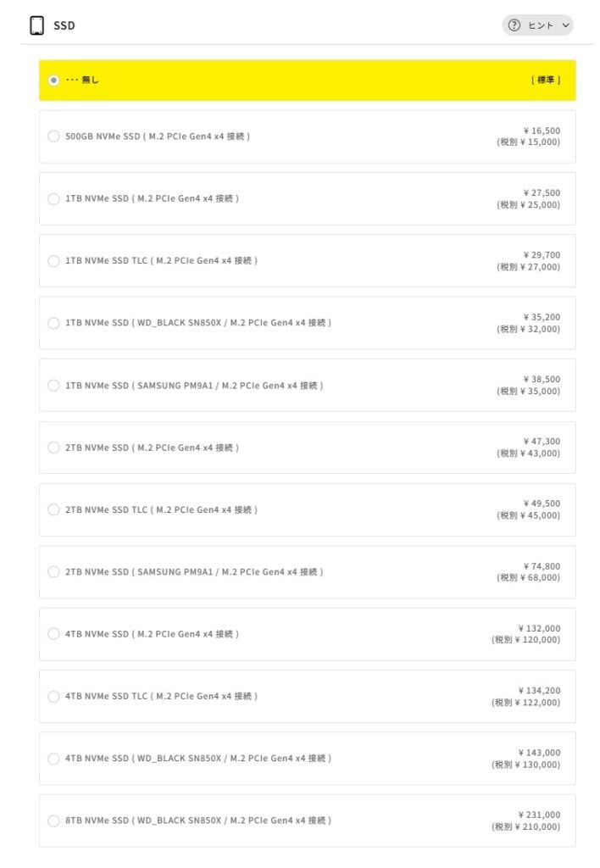The height and width of the screenshot is (868, 600).
Task: Select 4TB NVMe SSD at ¥132,000
Action: [x=54, y=634]
